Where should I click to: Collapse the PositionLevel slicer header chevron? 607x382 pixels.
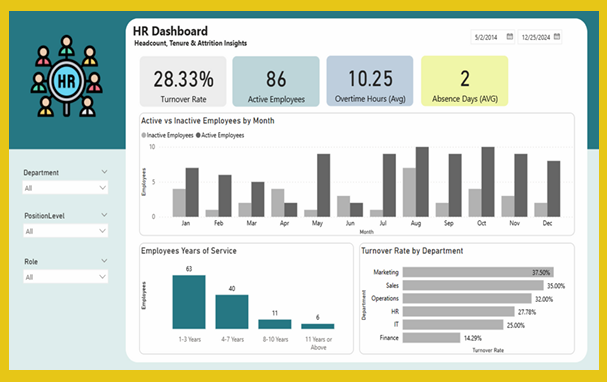(104, 215)
